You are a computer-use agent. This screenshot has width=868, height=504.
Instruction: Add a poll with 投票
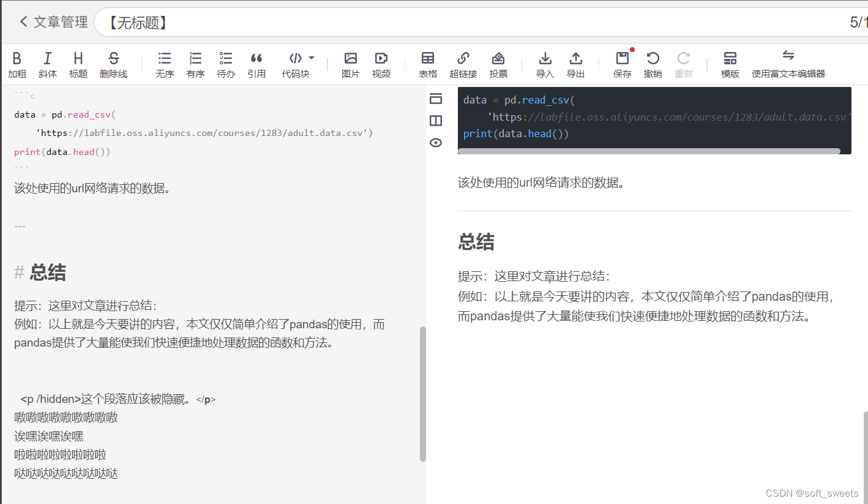pos(498,65)
